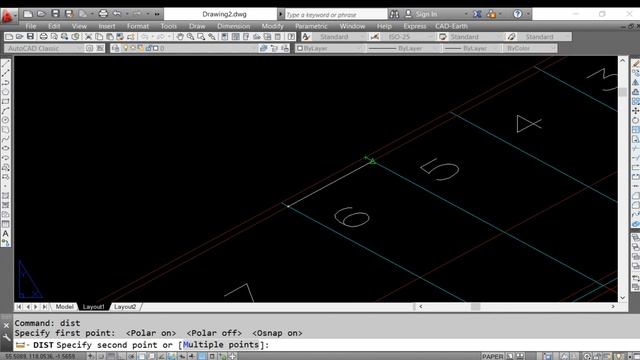Open the Layer Properties Manager icon
The image size is (640, 360).
[x=115, y=48]
